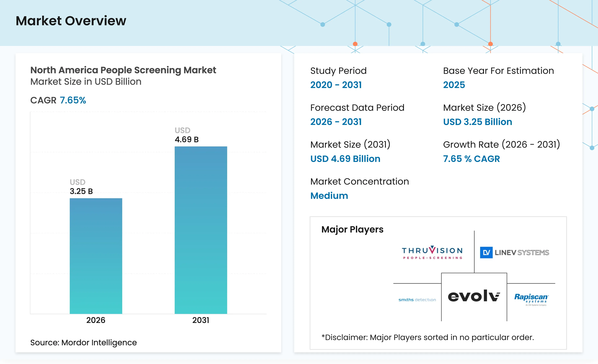The height and width of the screenshot is (364, 598).
Task: Click "Source: Mordor Intelligence" text
Action: point(83,343)
